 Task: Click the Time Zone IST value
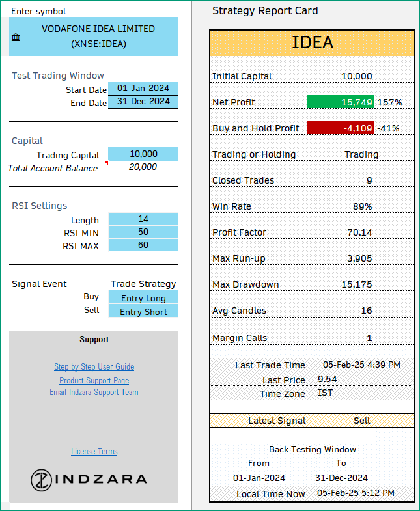point(325,393)
